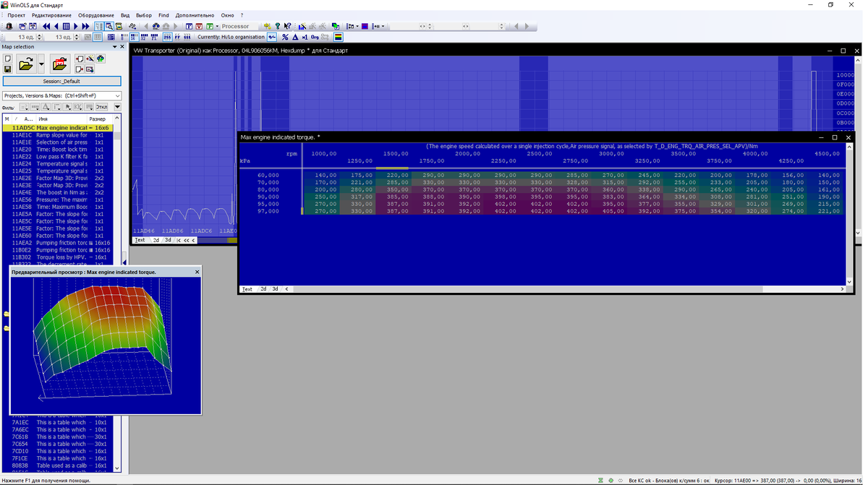
Task: Open the triangle-shaped filter dropdown
Action: 46,107
